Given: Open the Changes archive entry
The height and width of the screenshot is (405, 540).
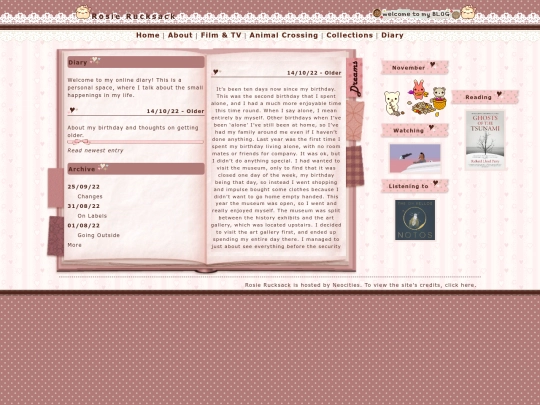Looking at the screenshot, I should click(90, 196).
